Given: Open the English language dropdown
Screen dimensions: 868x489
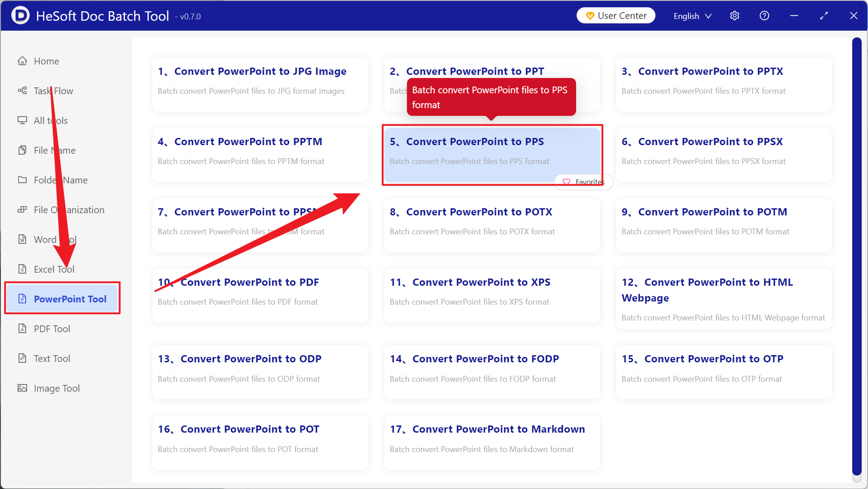Looking at the screenshot, I should [x=693, y=16].
